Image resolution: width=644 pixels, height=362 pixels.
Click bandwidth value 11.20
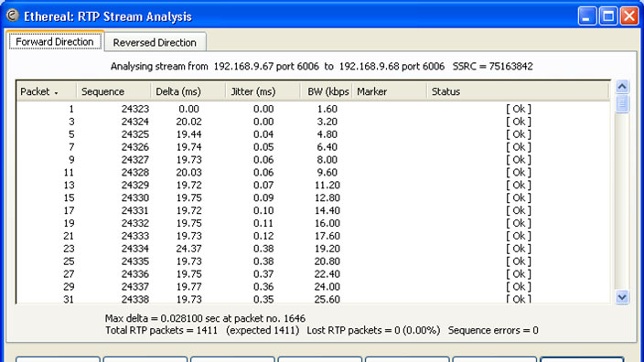(327, 185)
